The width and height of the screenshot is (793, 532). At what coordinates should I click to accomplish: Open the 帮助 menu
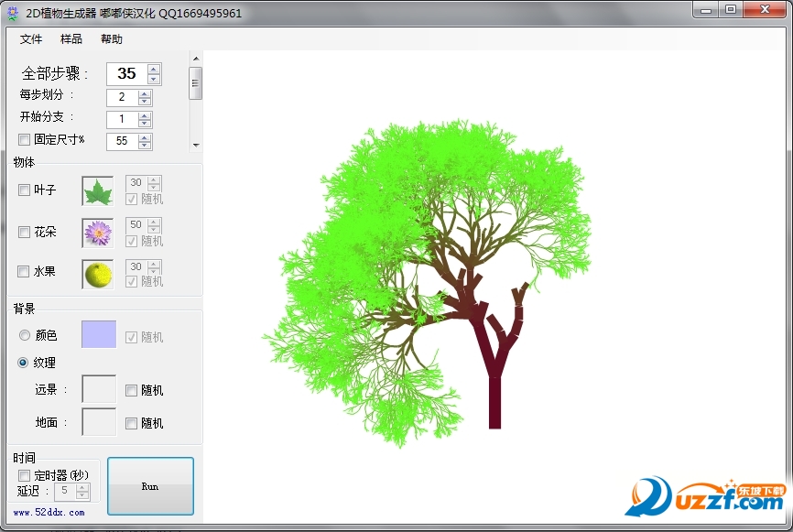pyautogui.click(x=112, y=39)
